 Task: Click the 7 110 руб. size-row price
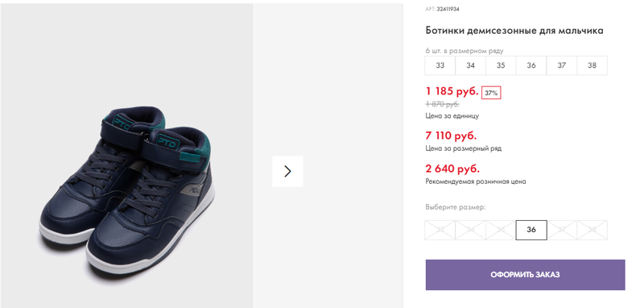pyautogui.click(x=451, y=135)
